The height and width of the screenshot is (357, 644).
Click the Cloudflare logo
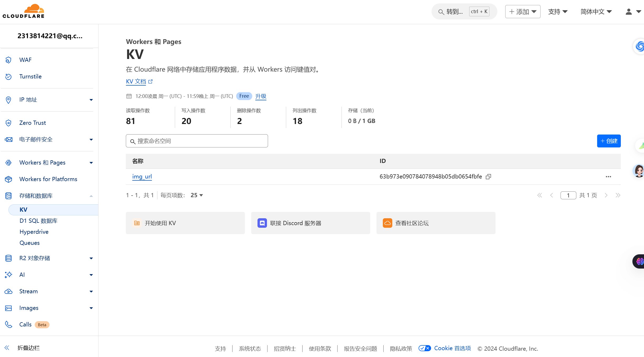(23, 11)
